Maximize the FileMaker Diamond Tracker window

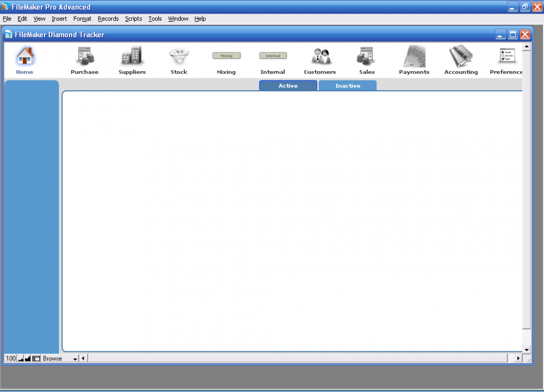[x=513, y=35]
